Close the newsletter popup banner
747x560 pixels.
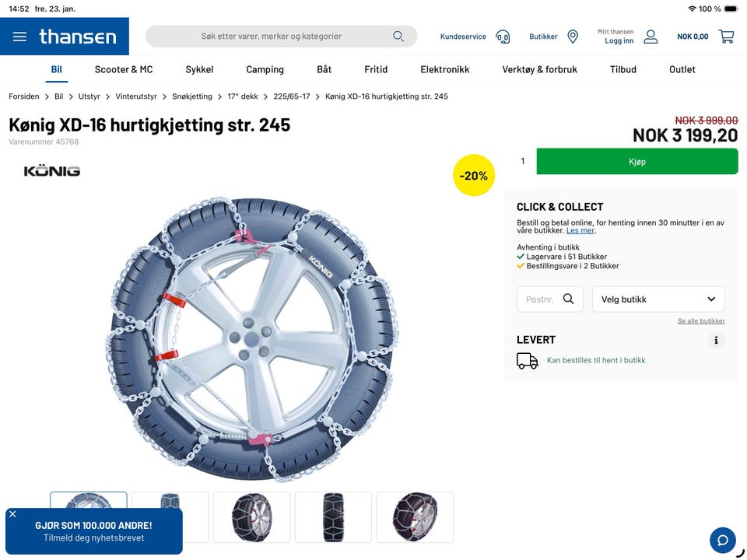(12, 514)
